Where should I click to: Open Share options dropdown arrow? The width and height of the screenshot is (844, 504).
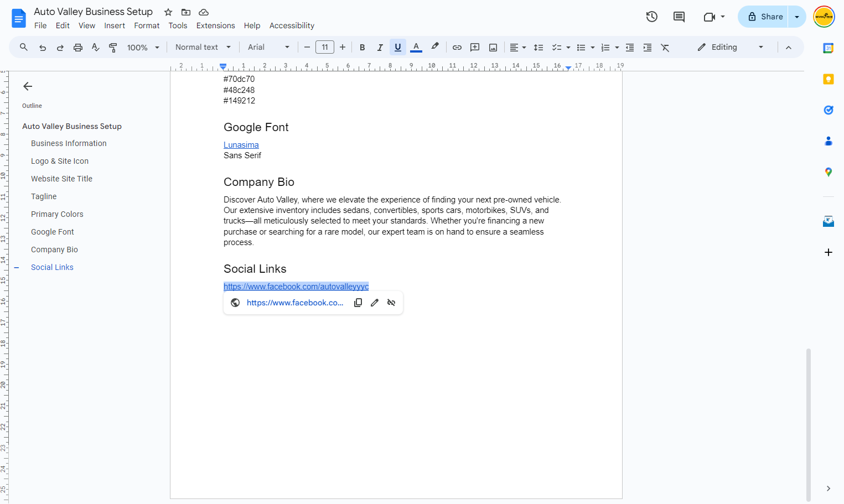click(x=797, y=17)
